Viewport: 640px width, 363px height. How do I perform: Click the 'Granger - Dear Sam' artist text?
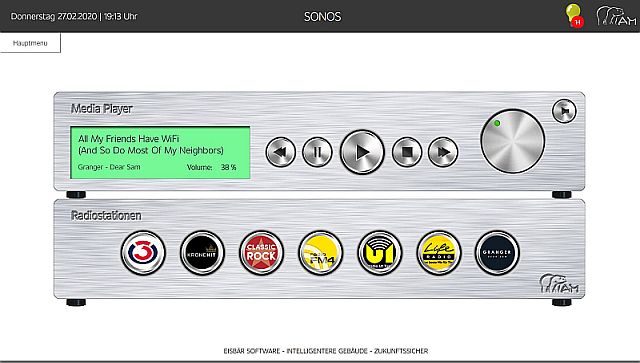click(109, 167)
